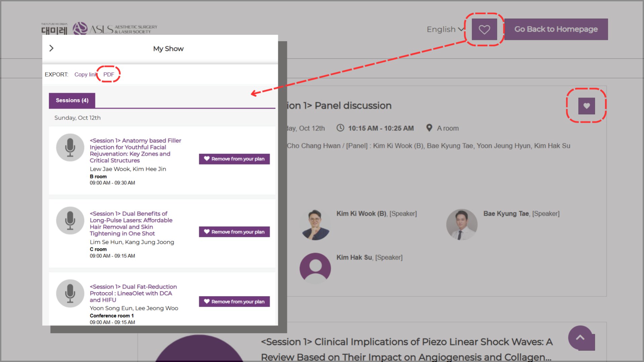Click the location pin beside A room
This screenshot has height=362, width=644.
click(429, 128)
